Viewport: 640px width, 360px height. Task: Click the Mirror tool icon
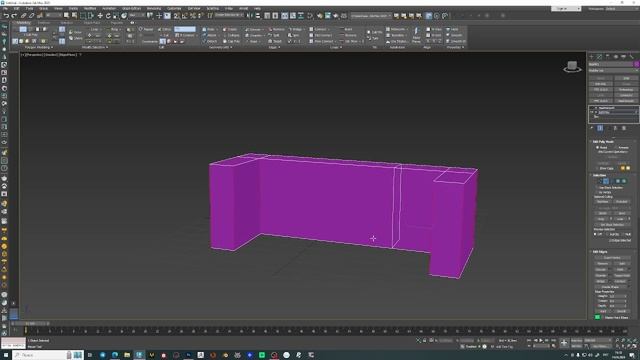point(249,16)
